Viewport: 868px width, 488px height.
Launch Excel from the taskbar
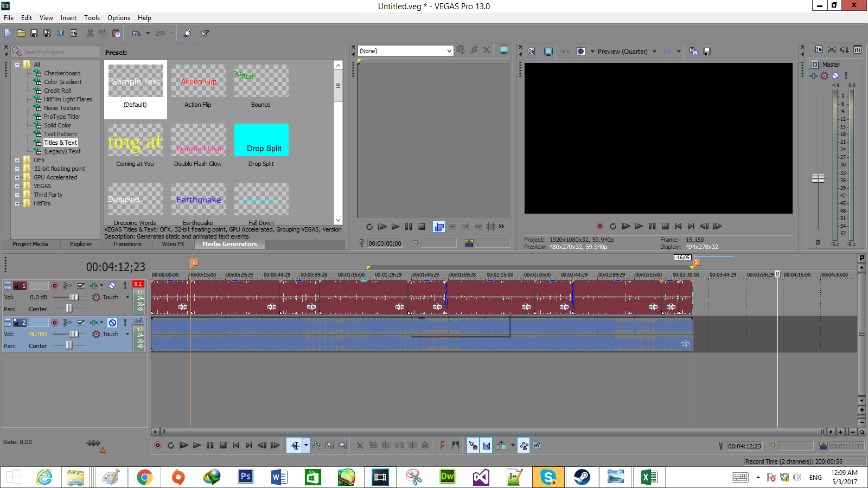tap(649, 477)
